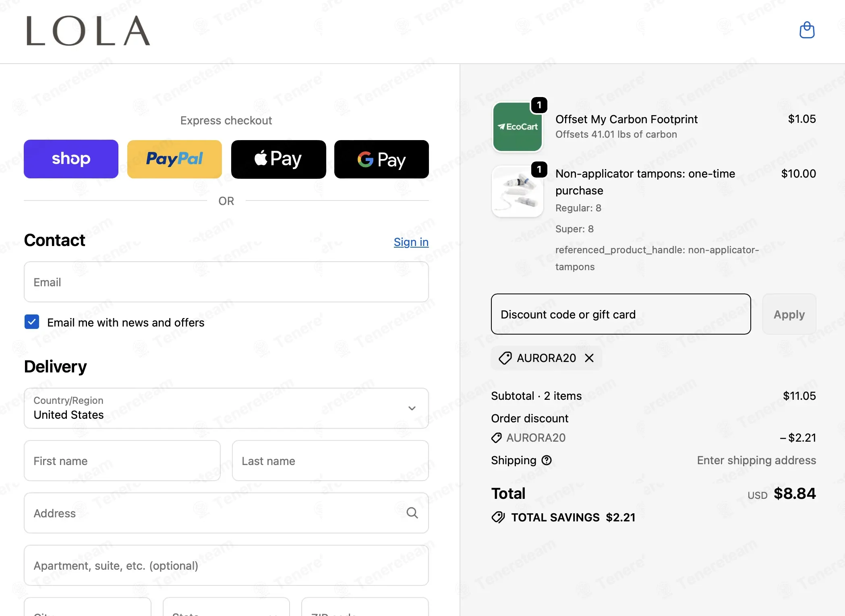Image resolution: width=845 pixels, height=616 pixels.
Task: Open the State dropdown
Action: pyautogui.click(x=226, y=607)
